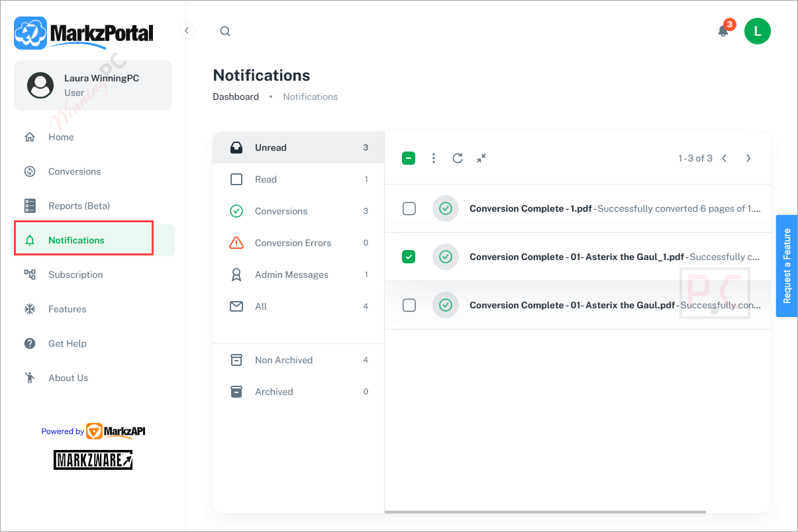Click the Dashboard breadcrumb link

point(236,97)
